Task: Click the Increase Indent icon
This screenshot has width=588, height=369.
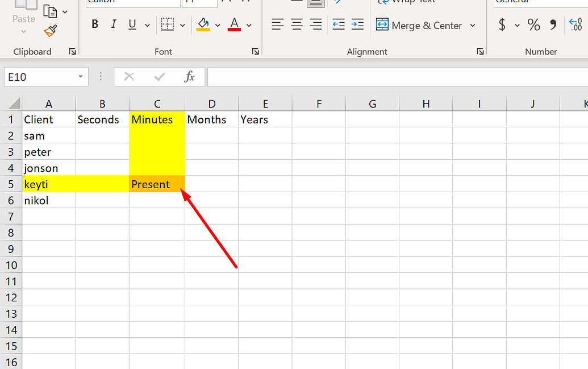Action: tap(357, 24)
